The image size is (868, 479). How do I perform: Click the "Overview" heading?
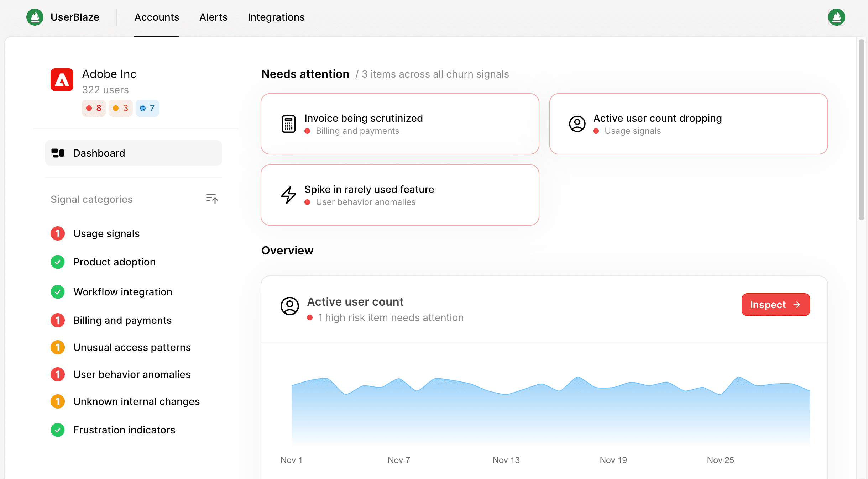click(x=287, y=251)
